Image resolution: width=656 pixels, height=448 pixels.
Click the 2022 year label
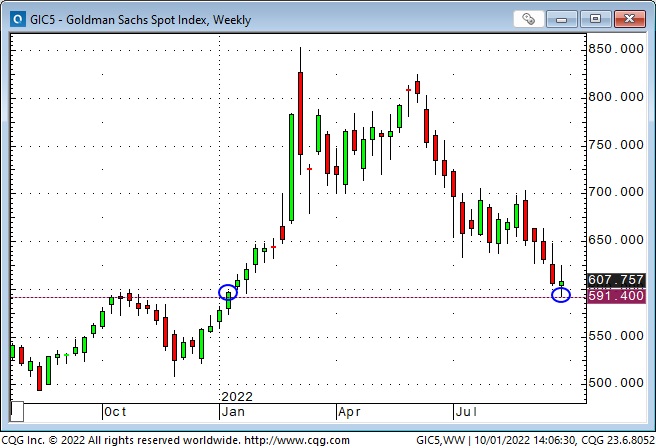click(237, 396)
